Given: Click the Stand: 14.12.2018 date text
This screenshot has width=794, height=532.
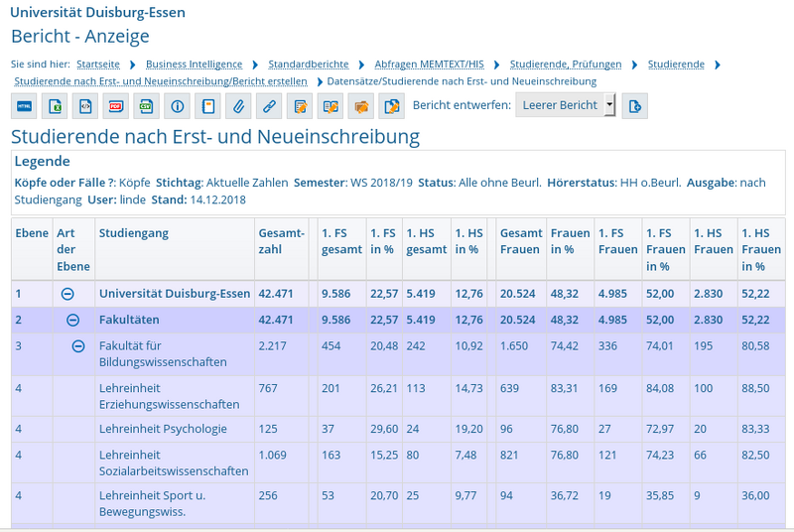Looking at the screenshot, I should [x=198, y=199].
